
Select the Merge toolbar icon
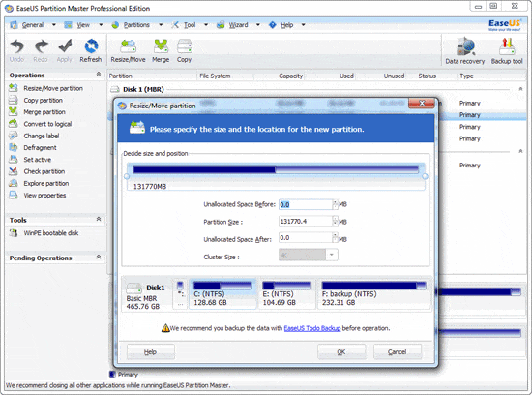pos(161,46)
